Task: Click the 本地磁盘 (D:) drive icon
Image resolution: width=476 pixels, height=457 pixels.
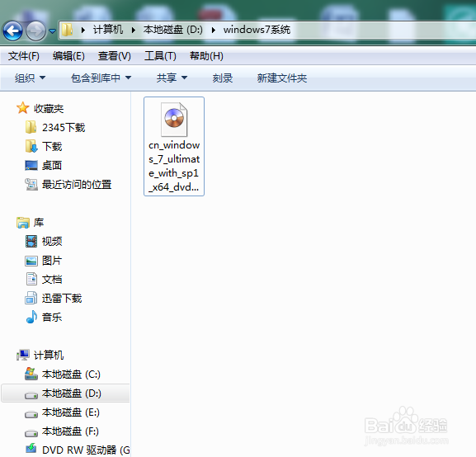Action: pyautogui.click(x=31, y=395)
